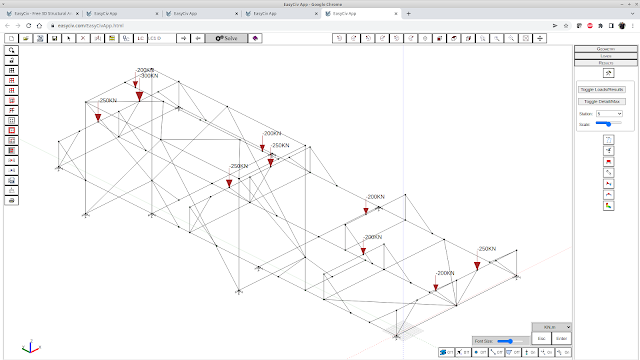Toggle the vertical arrow display switch showing ON

click(x=530, y=352)
